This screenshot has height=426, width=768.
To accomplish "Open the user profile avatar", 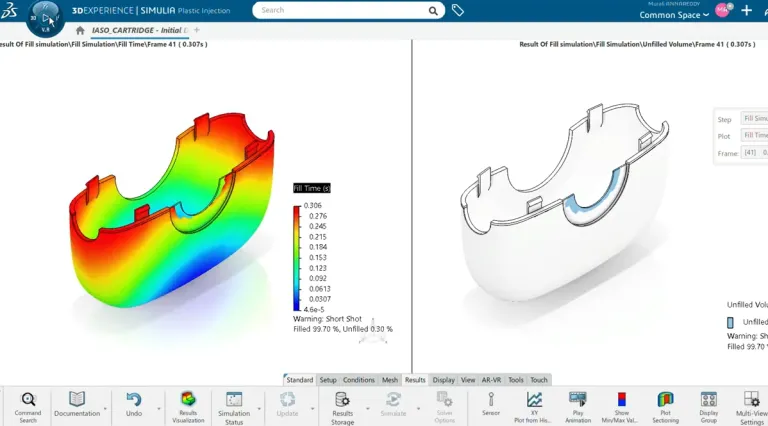I will tap(722, 10).
